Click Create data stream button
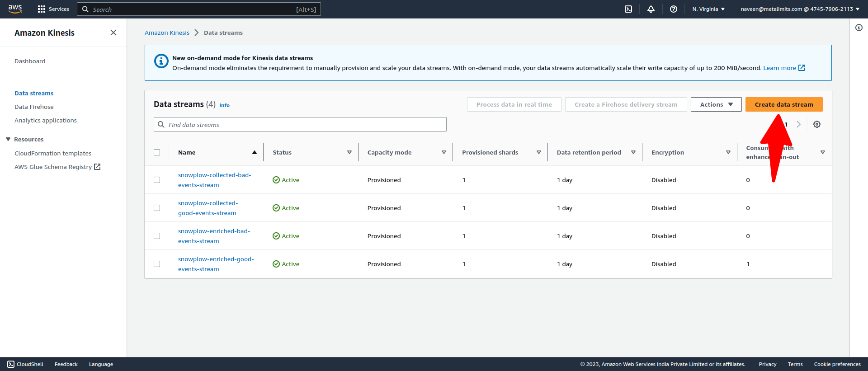The width and height of the screenshot is (868, 371). pos(784,104)
